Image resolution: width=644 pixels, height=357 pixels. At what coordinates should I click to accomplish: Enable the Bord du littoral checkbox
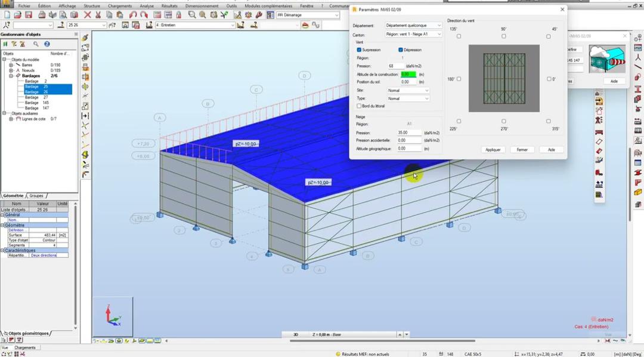[x=359, y=106]
